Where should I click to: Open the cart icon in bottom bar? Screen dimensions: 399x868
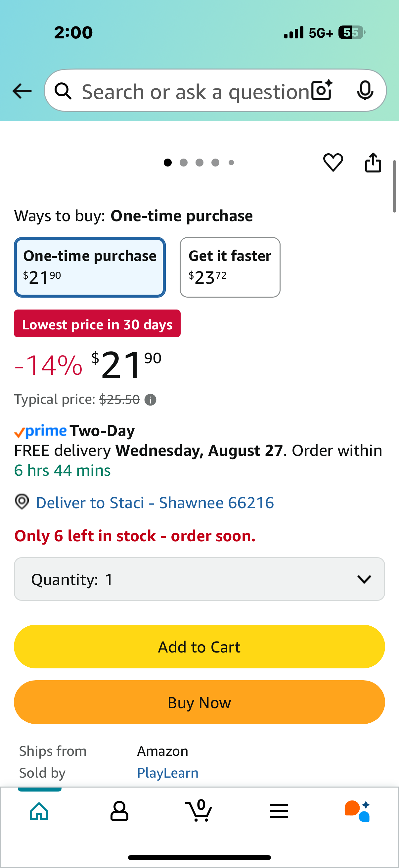(199, 810)
